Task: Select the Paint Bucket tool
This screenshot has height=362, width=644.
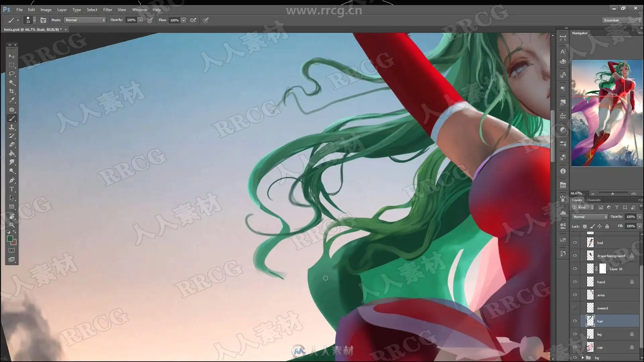Action: [x=12, y=154]
